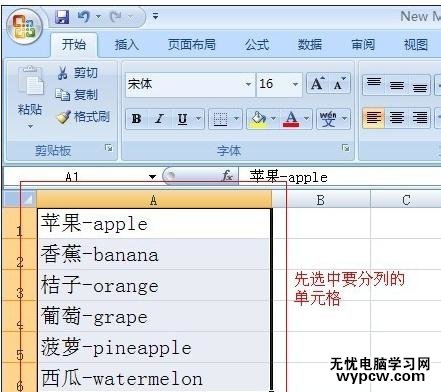Apply yellow fill color bucket
This screenshot has height=392, width=441.
258,119
